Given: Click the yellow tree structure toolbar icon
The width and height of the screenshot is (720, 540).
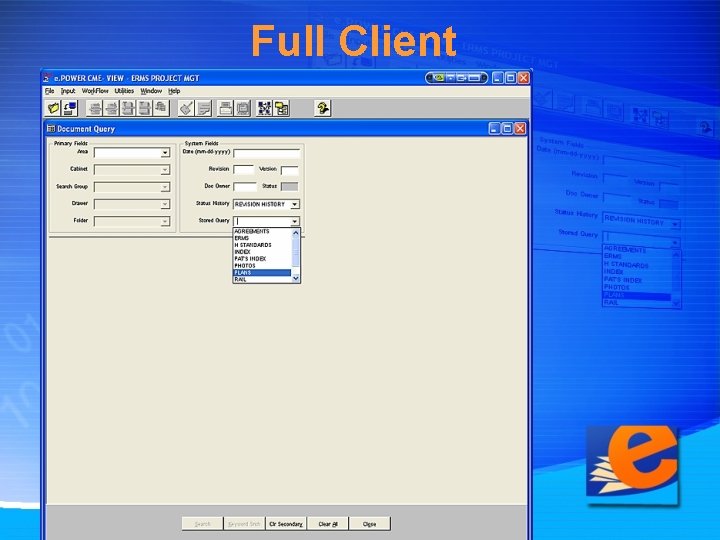Looking at the screenshot, I should pyautogui.click(x=281, y=108).
